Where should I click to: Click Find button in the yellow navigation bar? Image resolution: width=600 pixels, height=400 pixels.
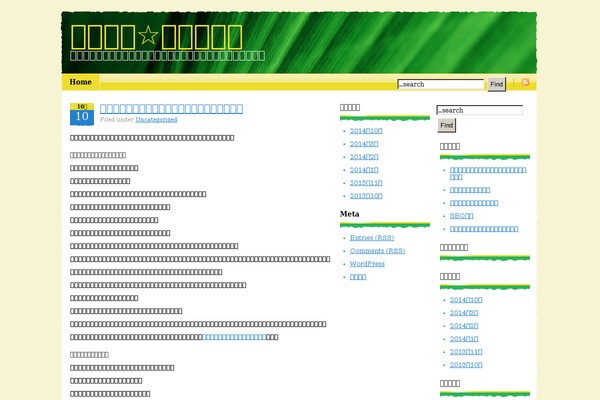click(x=497, y=84)
